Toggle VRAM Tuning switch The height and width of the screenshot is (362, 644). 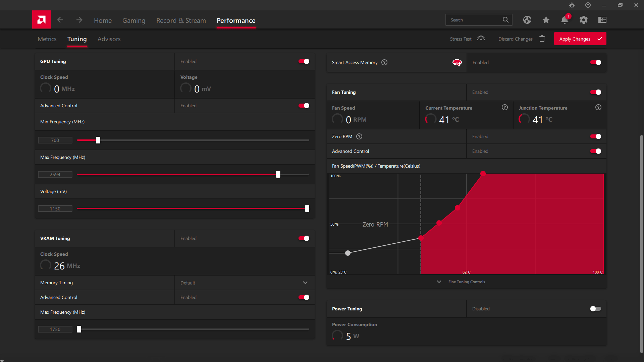pos(304,238)
